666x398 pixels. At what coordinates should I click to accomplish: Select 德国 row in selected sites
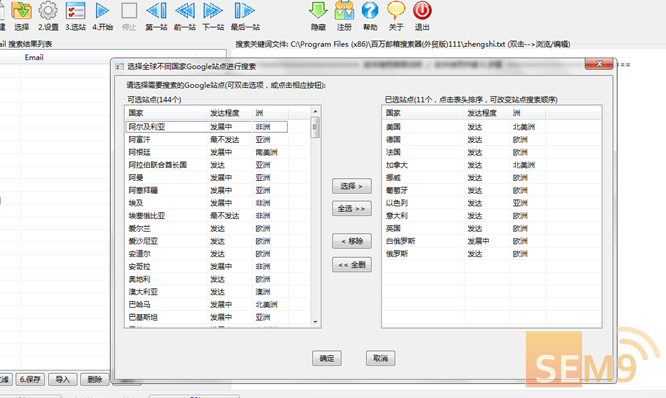tap(464, 139)
